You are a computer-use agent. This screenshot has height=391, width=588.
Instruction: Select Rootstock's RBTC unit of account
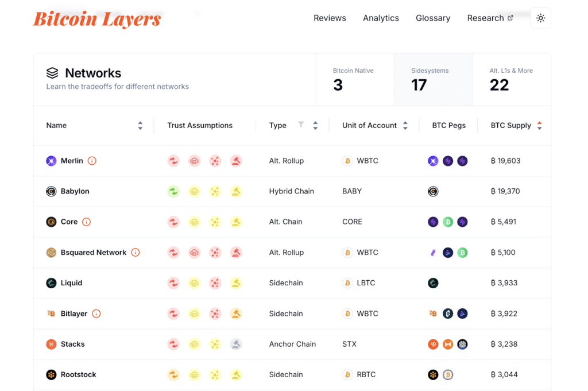point(359,374)
